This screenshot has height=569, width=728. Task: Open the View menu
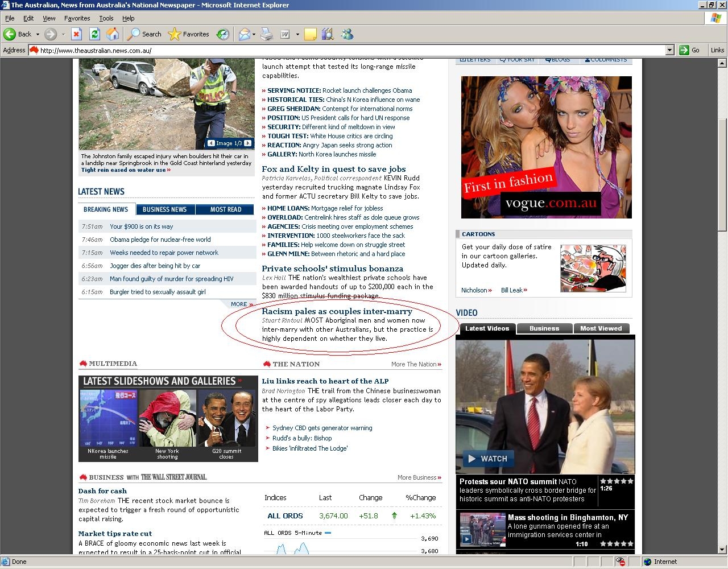point(49,18)
